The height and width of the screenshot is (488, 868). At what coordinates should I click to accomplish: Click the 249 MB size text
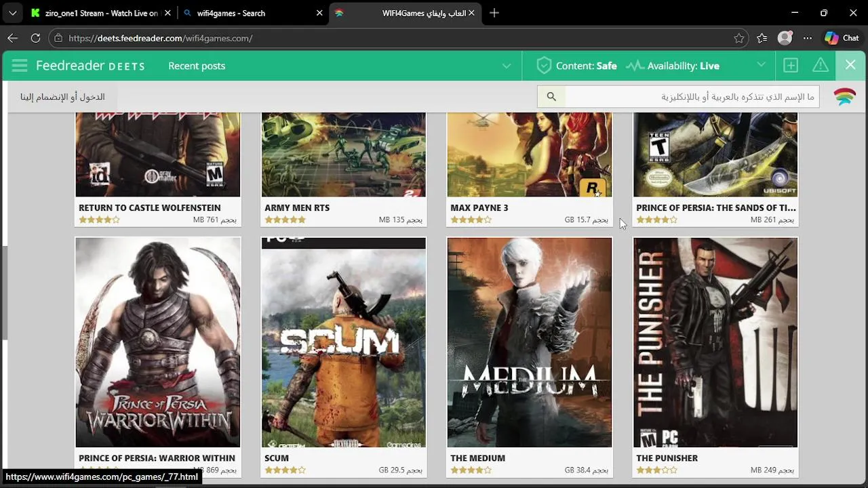(x=772, y=470)
